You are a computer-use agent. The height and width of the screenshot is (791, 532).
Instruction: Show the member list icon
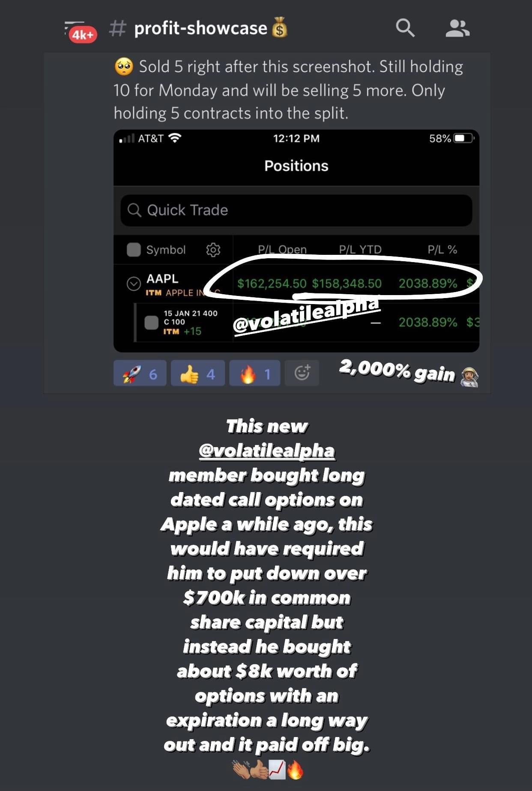(x=457, y=28)
